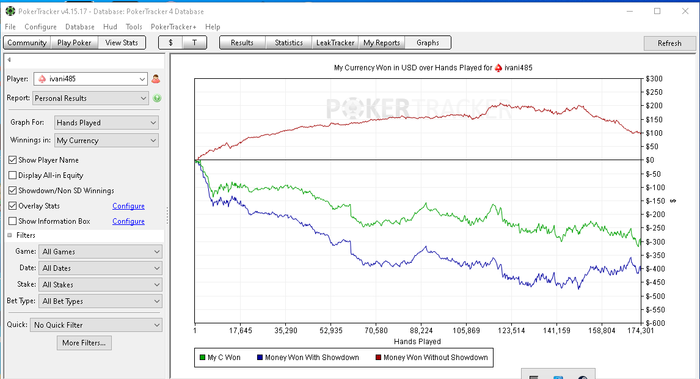
Task: Open the Hud menu
Action: coord(110,27)
